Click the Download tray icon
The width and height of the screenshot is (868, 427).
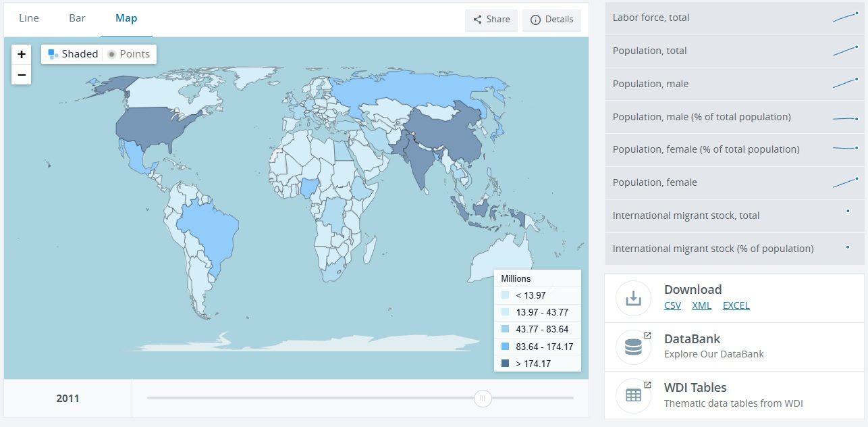coord(633,298)
